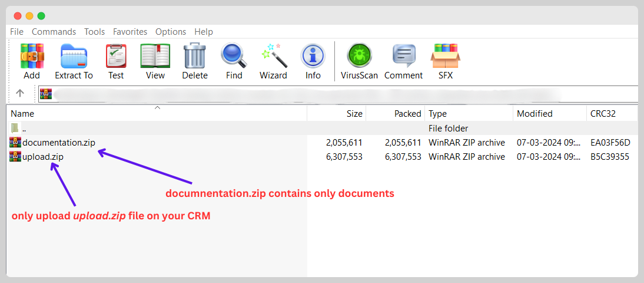Run Test on the archive
Image resolution: width=644 pixels, height=283 pixels.
pos(116,57)
